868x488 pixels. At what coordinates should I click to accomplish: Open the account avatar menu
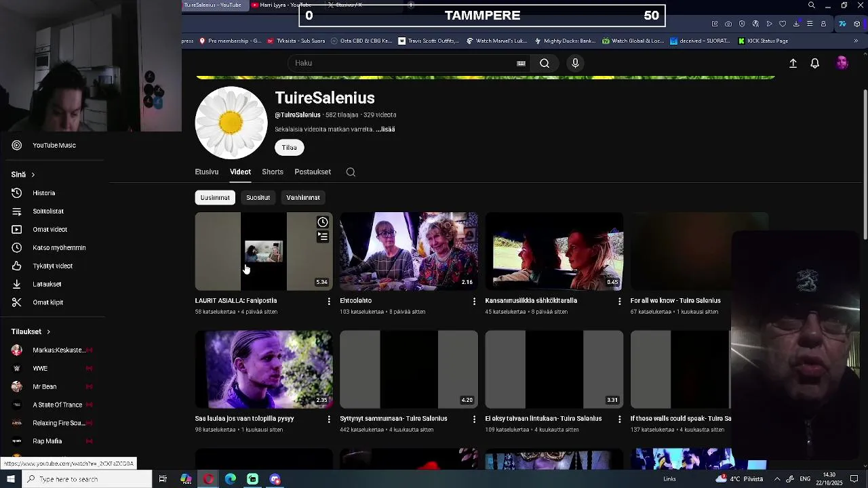coord(842,63)
